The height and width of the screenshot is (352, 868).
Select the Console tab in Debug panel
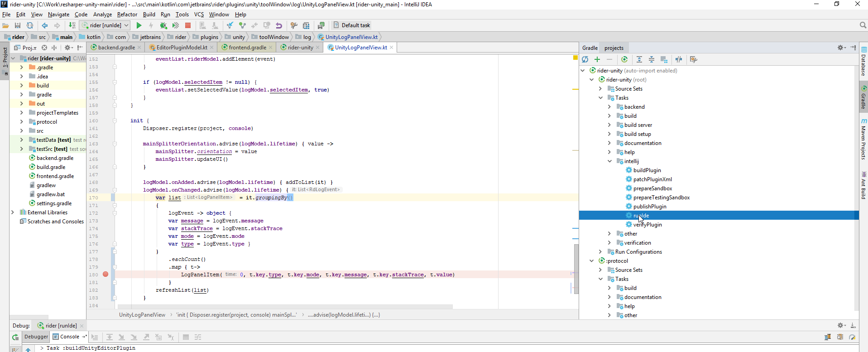[x=69, y=337]
